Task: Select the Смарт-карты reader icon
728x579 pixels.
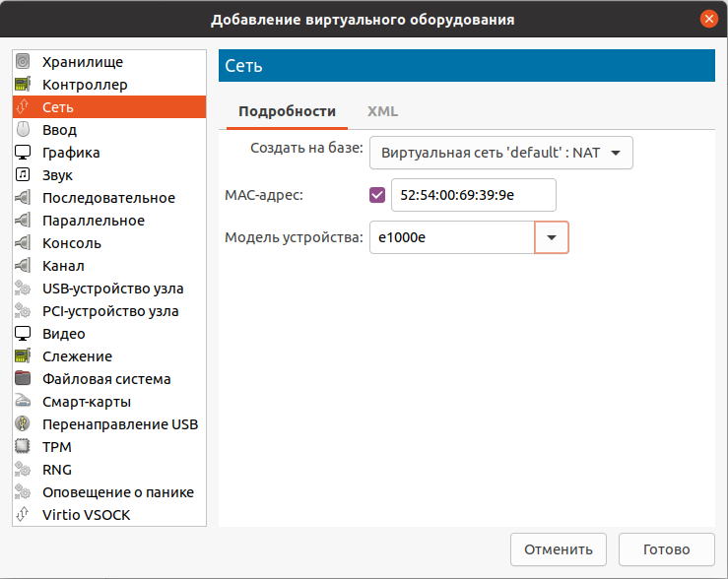Action: 23,402
